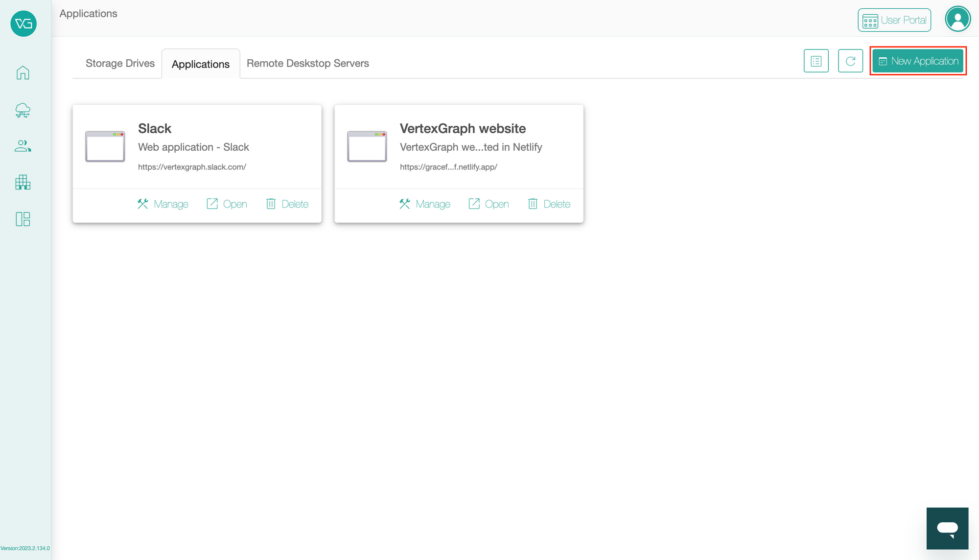The width and height of the screenshot is (979, 560).
Task: Click the Slack card title
Action: click(x=155, y=128)
